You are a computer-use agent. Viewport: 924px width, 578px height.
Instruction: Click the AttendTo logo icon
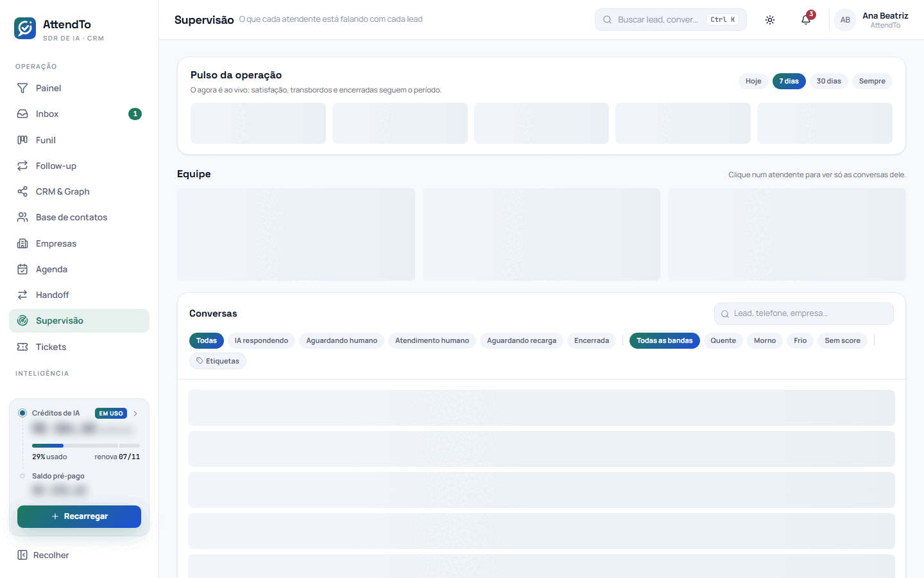pyautogui.click(x=25, y=28)
